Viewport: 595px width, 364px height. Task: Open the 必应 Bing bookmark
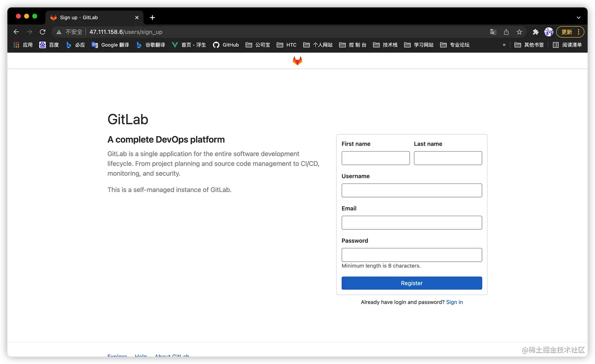click(x=76, y=45)
